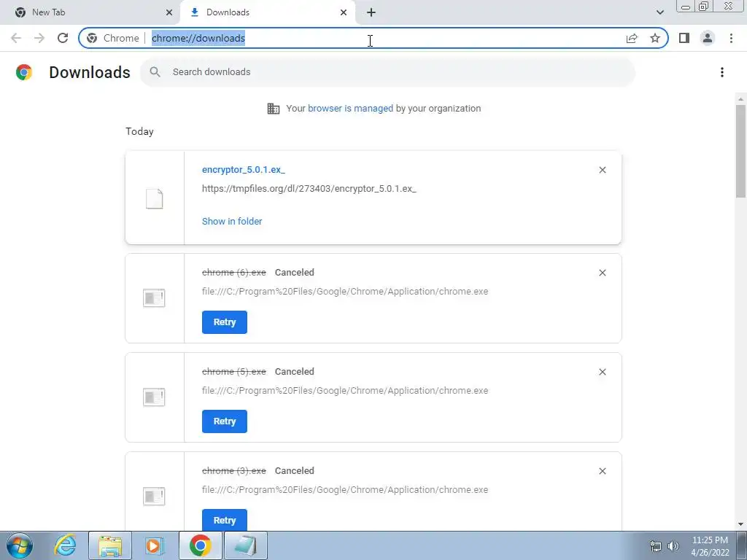Click the Search downloads field
Screen dimensions: 747x560
tap(387, 72)
